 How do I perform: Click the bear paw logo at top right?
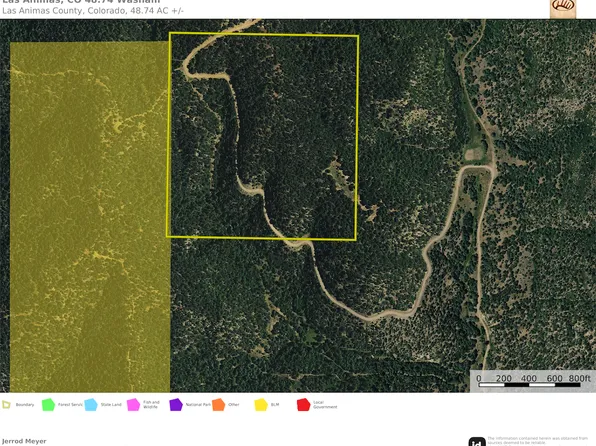563,8
